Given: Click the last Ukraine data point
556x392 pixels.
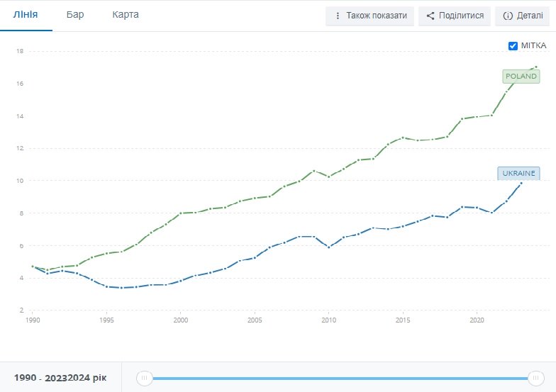Looking at the screenshot, I should pos(521,183).
